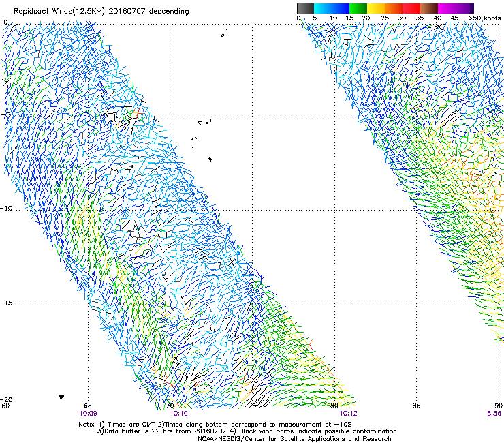
Task: Select the orange 25–30 knots legend segment
Action: [394, 8]
